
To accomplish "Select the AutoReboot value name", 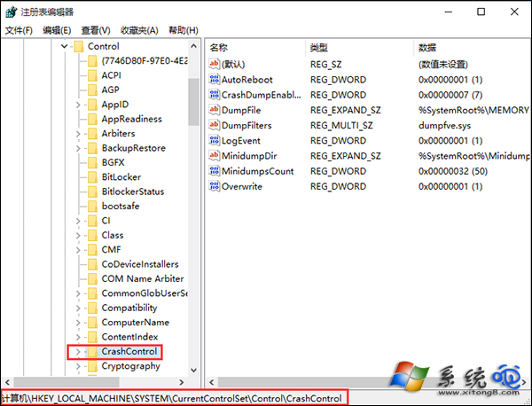I will 247,80.
